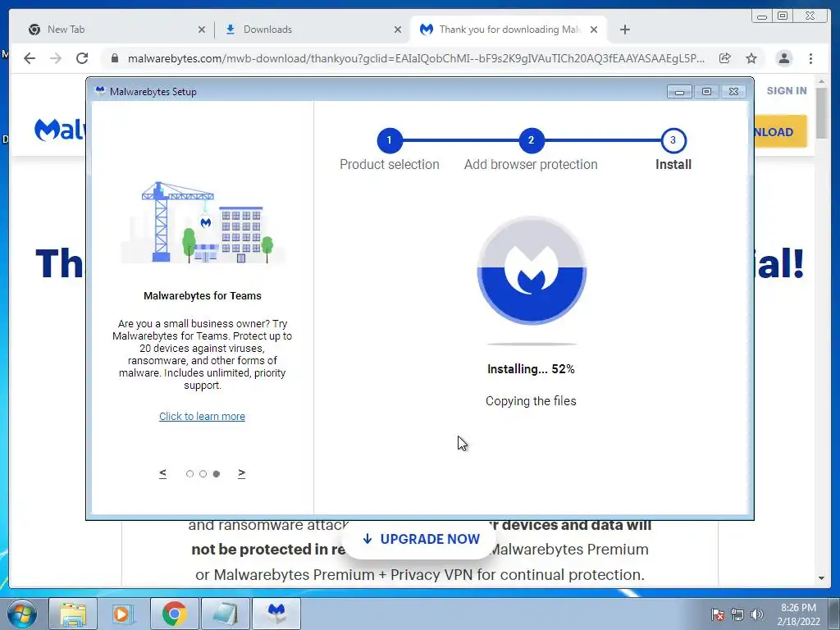This screenshot has width=840, height=630.
Task: Open Windows Media Player from the taskbar
Action: [123, 614]
